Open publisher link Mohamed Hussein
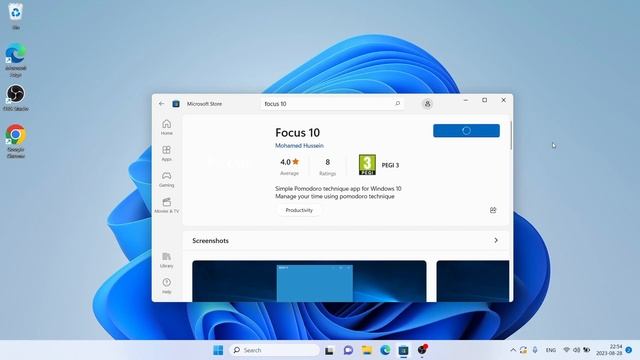This screenshot has width=640, height=360. 299,146
